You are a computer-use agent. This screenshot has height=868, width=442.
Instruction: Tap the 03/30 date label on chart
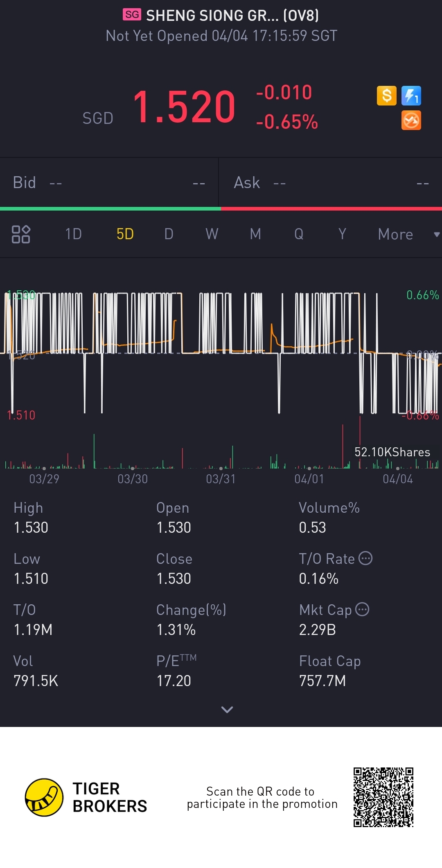(x=133, y=479)
